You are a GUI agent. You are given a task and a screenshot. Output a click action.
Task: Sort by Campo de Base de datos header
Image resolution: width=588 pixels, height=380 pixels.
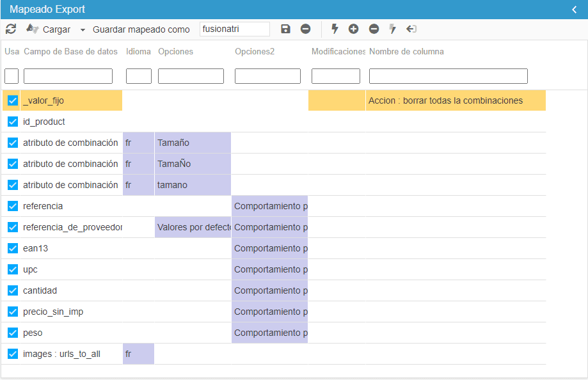point(70,52)
